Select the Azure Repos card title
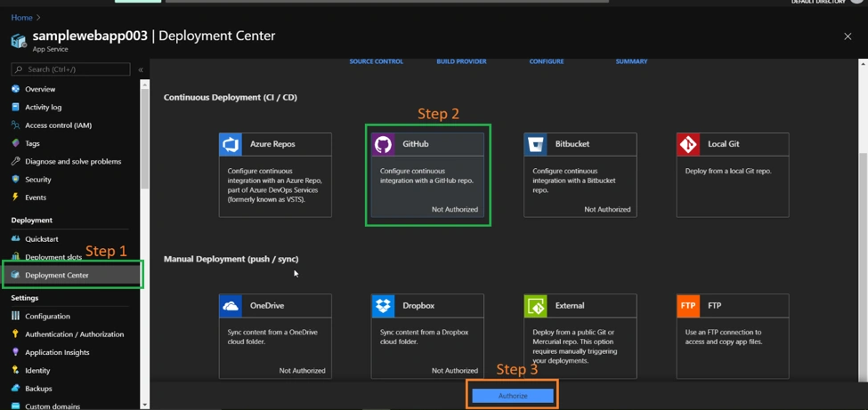This screenshot has height=410, width=868. pos(272,144)
